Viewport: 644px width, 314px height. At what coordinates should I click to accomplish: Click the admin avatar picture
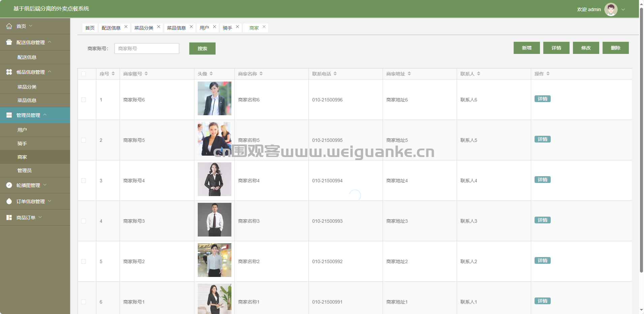click(x=611, y=9)
